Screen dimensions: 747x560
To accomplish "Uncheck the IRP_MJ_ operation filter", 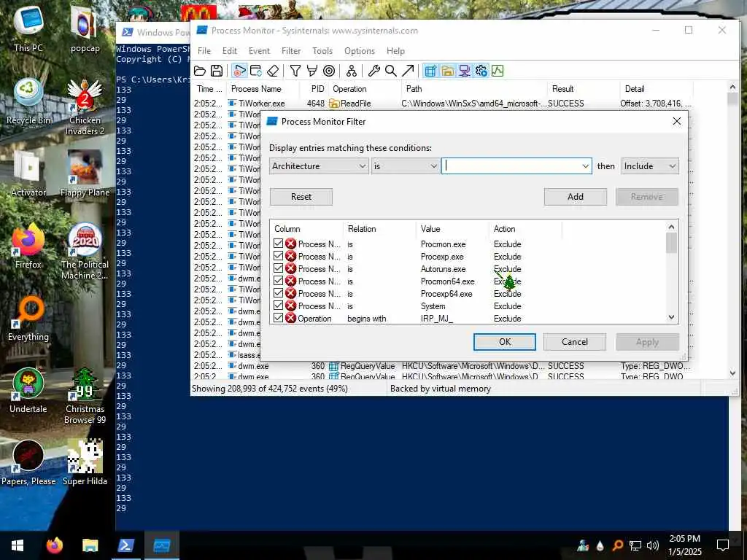I will [x=278, y=318].
